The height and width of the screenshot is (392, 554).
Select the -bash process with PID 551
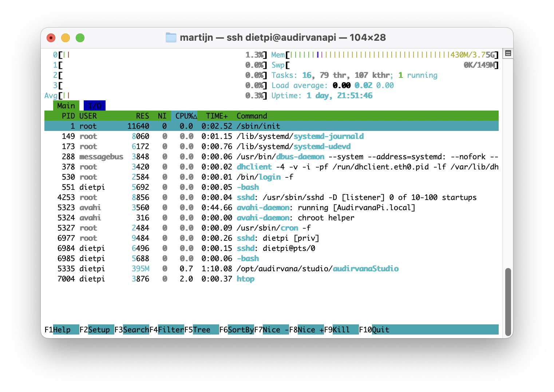272,187
